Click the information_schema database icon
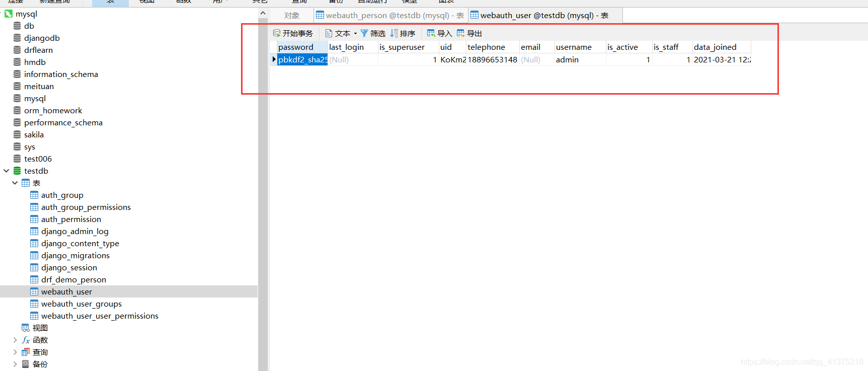The height and width of the screenshot is (371, 868). coord(17,74)
